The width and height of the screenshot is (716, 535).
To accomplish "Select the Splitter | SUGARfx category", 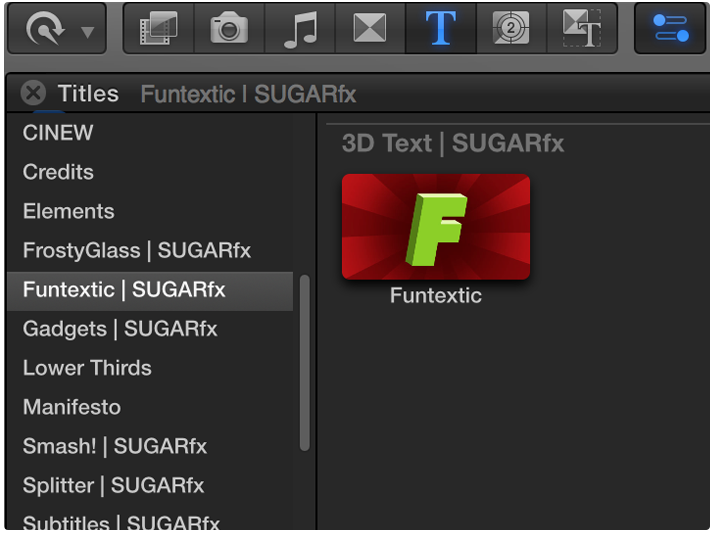I will (x=150, y=486).
